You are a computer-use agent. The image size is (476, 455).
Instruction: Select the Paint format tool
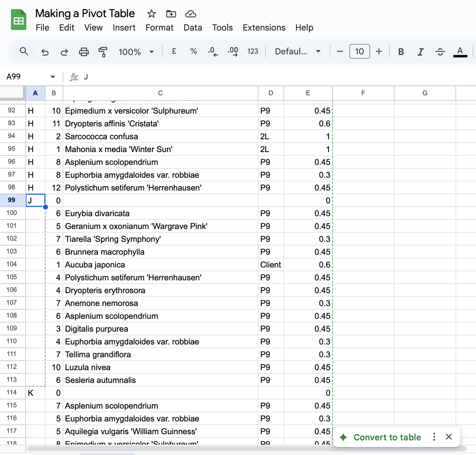103,51
